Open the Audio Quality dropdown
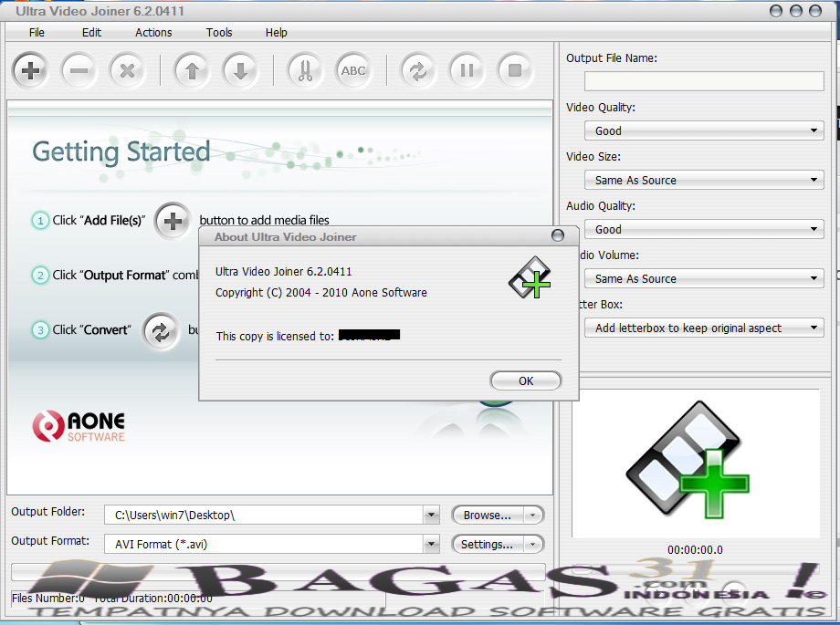 point(704,229)
